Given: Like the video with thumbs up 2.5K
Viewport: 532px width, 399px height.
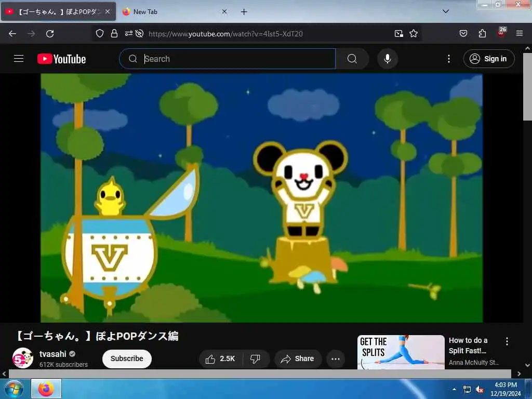Looking at the screenshot, I should 221,358.
